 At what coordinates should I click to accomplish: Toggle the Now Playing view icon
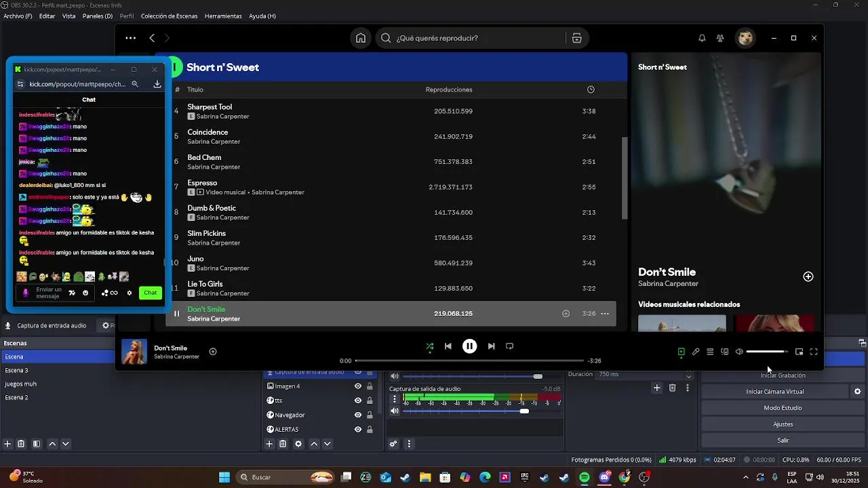point(681,352)
